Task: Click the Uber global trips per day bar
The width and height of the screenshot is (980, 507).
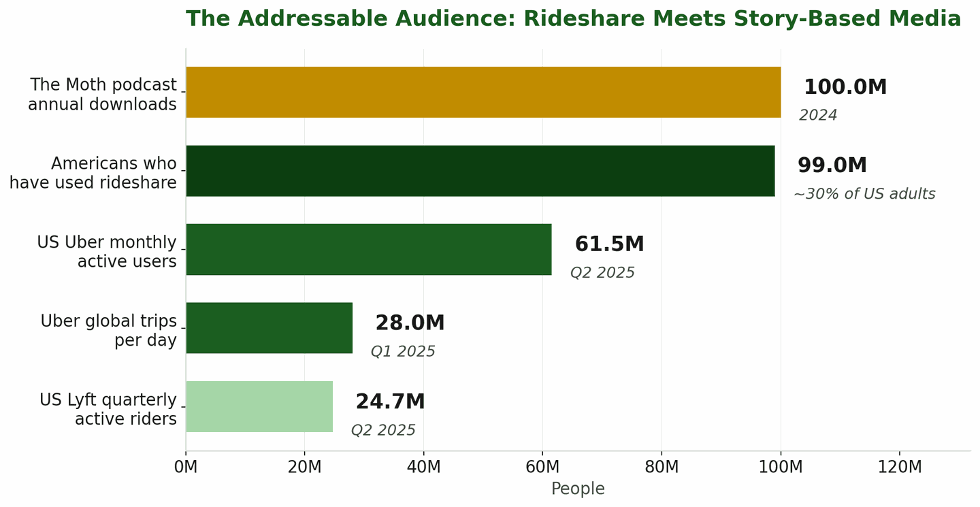Action: [269, 328]
